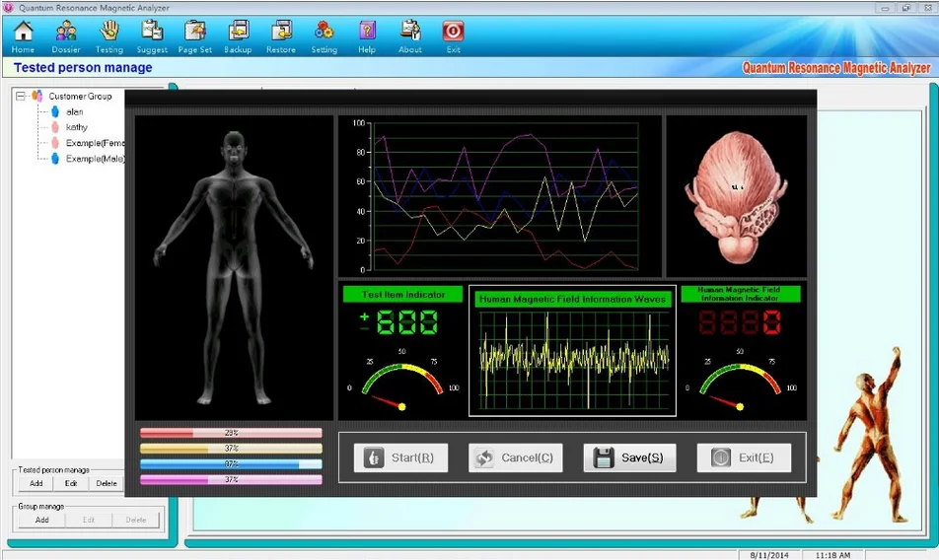939x560 pixels.
Task: Open the Setting gears icon
Action: [x=324, y=36]
